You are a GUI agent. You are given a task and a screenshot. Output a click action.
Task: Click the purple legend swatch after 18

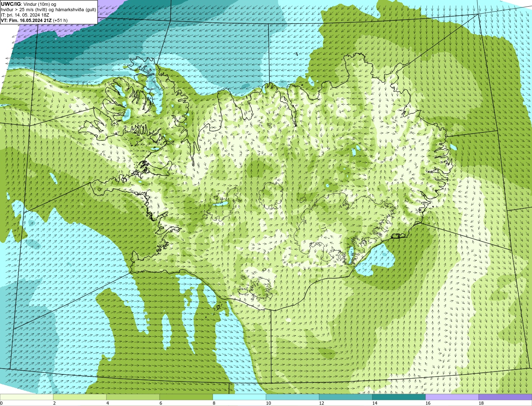[505, 397]
